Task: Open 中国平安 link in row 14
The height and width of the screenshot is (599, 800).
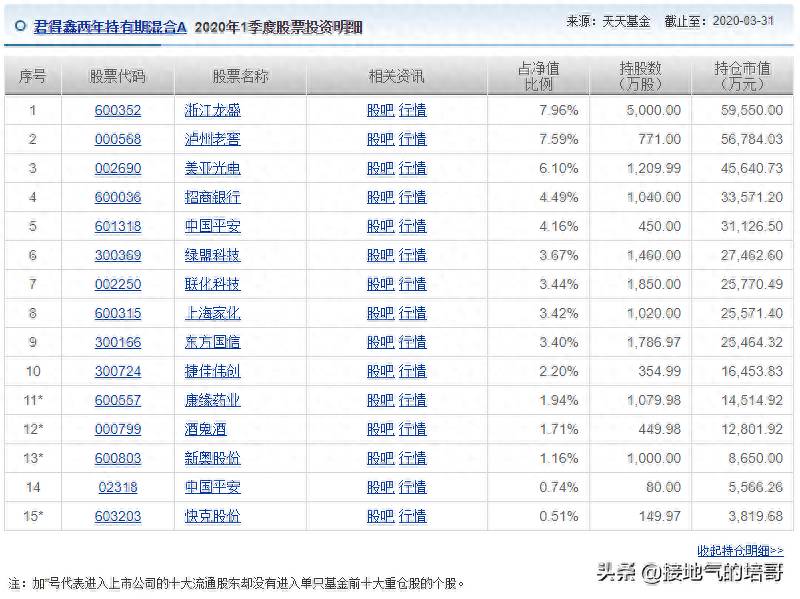Action: point(212,487)
